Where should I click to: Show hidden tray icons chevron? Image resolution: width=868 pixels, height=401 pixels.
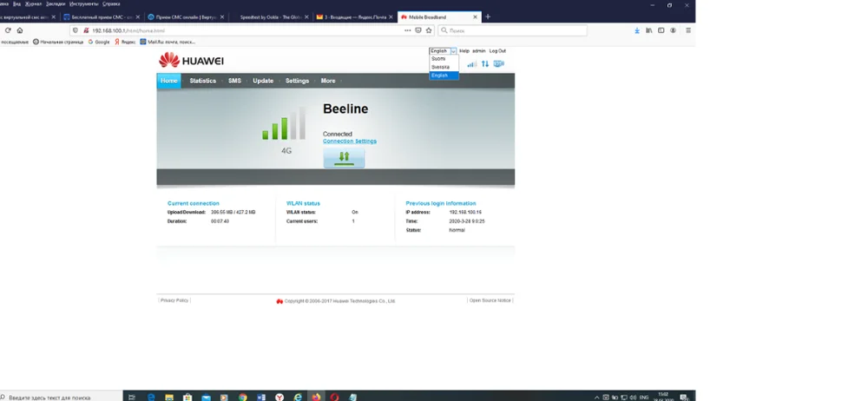pyautogui.click(x=597, y=398)
